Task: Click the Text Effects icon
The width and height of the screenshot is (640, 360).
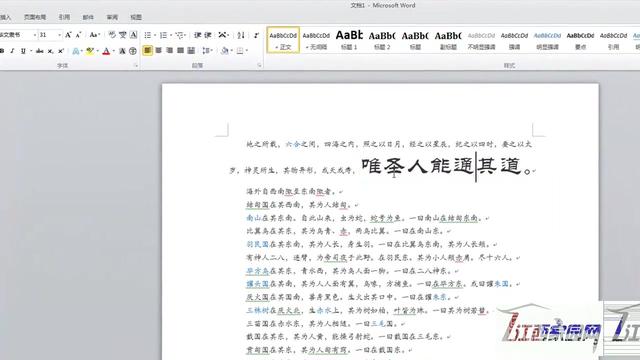Action: click(x=76, y=51)
